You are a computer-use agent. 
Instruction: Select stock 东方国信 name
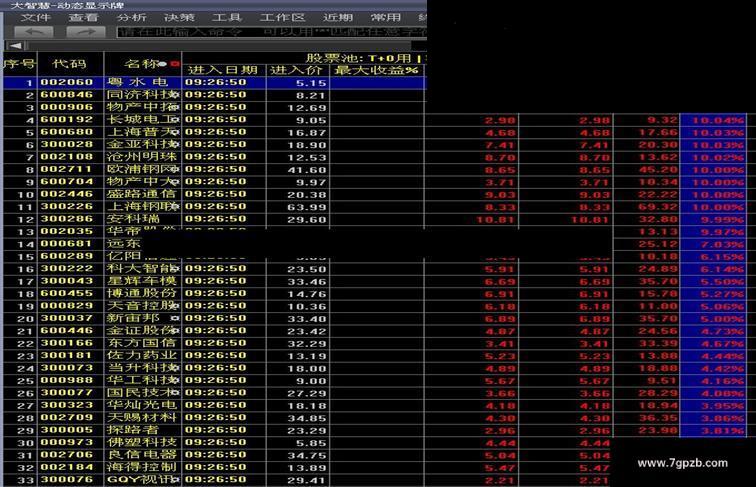pos(142,343)
